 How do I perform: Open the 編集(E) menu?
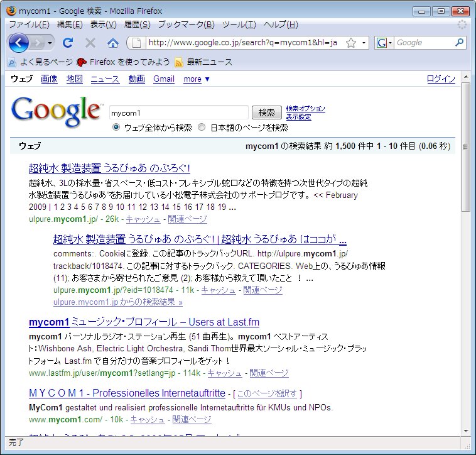click(70, 25)
